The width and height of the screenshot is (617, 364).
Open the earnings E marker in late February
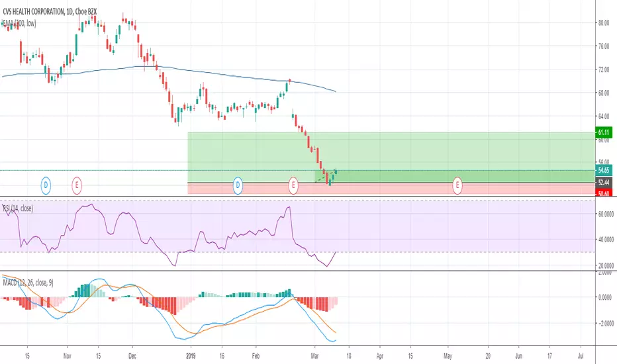click(293, 185)
